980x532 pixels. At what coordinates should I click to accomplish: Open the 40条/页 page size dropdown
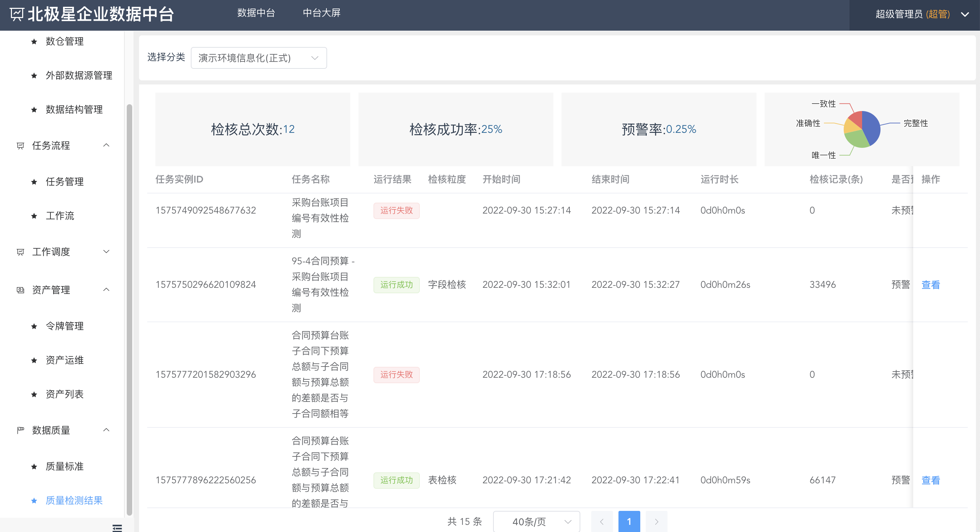[536, 521]
